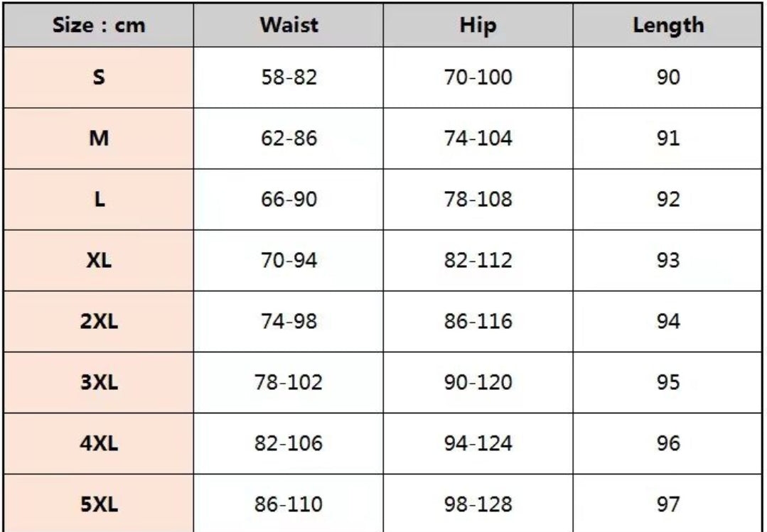Click waist value 58-82
Image resolution: width=767 pixels, height=532 pixels.
coord(288,77)
